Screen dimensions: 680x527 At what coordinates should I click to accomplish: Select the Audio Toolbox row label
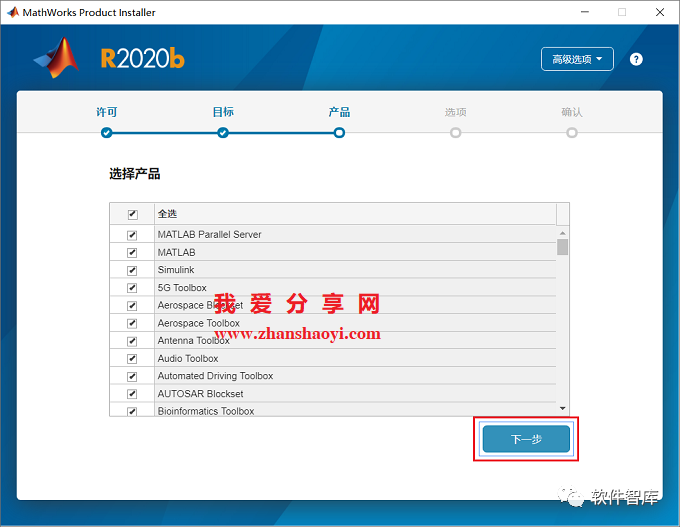pyautogui.click(x=188, y=358)
